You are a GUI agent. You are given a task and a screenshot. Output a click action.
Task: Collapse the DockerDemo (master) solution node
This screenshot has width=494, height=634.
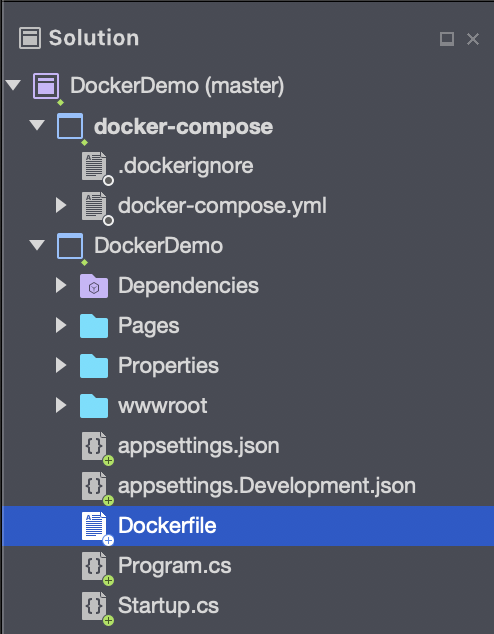coord(13,85)
